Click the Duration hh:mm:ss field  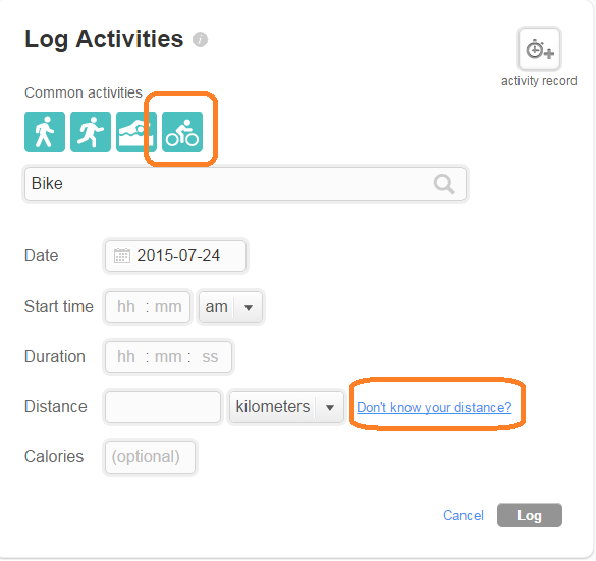tap(168, 357)
